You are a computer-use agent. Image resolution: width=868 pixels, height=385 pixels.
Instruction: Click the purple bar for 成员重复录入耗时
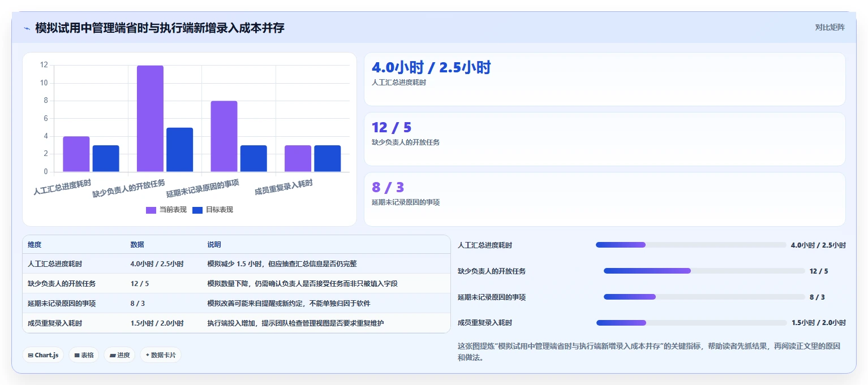(298, 158)
